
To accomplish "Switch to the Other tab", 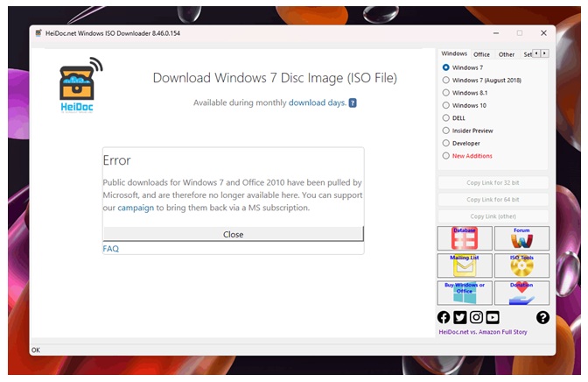I will click(x=507, y=54).
